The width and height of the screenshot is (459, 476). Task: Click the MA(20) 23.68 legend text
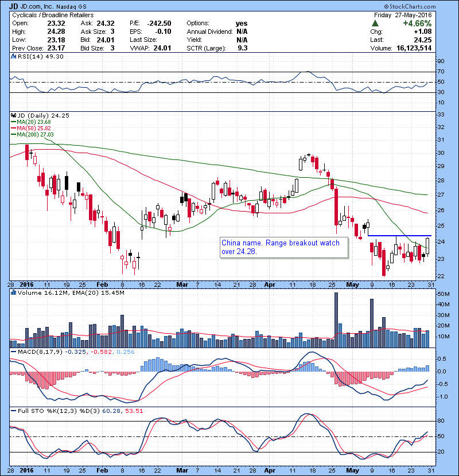pyautogui.click(x=34, y=122)
